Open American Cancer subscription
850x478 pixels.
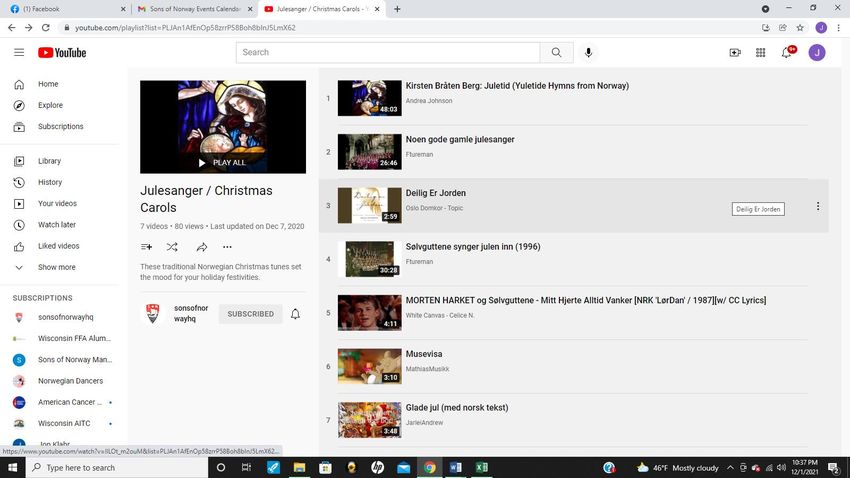[60, 402]
